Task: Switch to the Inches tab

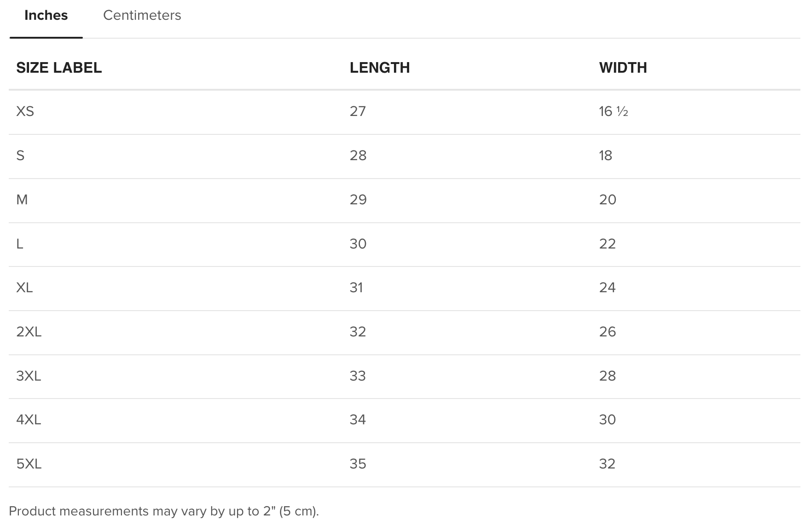Action: click(46, 16)
